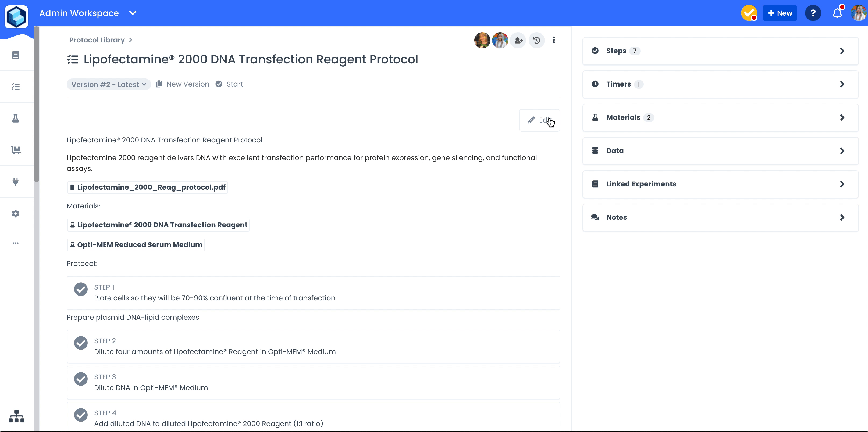Click the plug integrations sidebar icon

(16, 182)
